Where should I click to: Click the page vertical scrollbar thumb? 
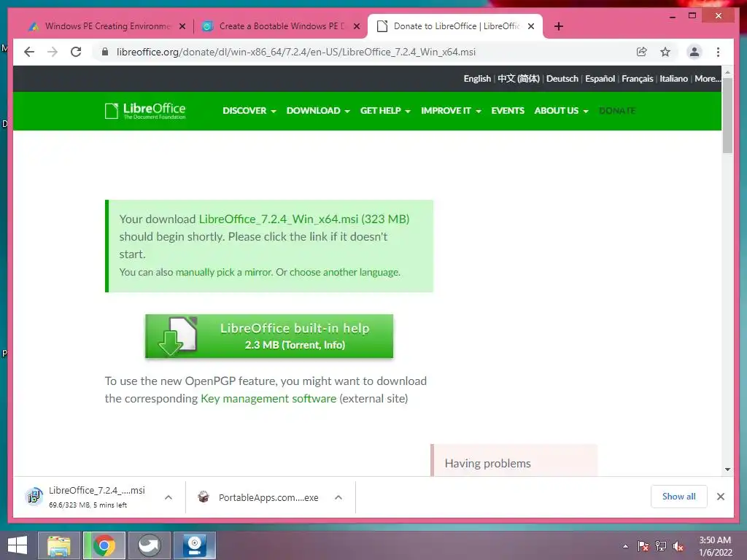pyautogui.click(x=727, y=114)
